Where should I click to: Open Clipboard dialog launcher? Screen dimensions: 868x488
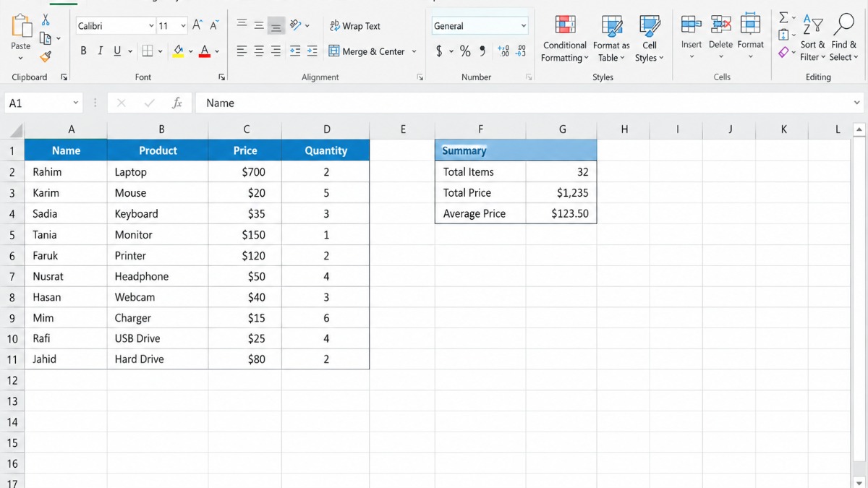click(x=64, y=77)
